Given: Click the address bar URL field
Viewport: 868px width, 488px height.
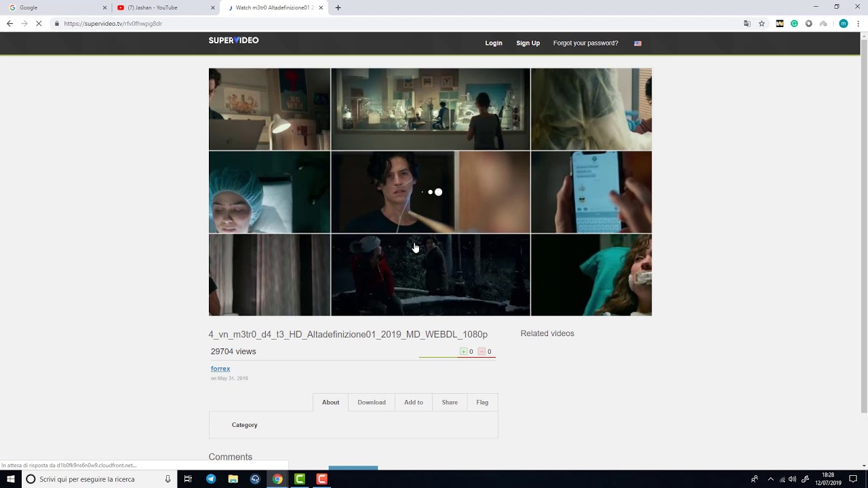Looking at the screenshot, I should coord(400,23).
